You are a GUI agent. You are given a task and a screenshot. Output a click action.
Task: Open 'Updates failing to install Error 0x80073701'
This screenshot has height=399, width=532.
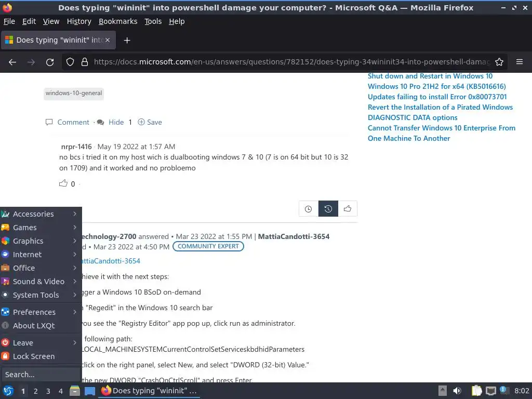click(437, 97)
